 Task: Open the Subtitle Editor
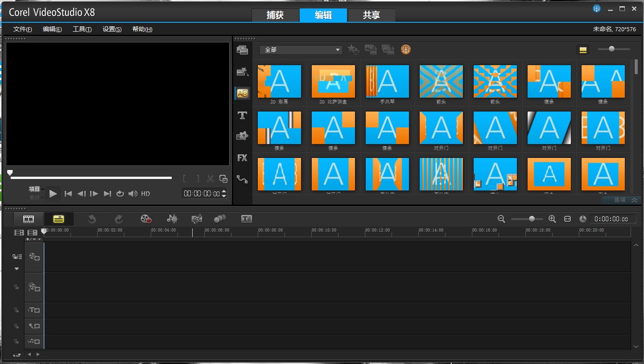coord(246,219)
